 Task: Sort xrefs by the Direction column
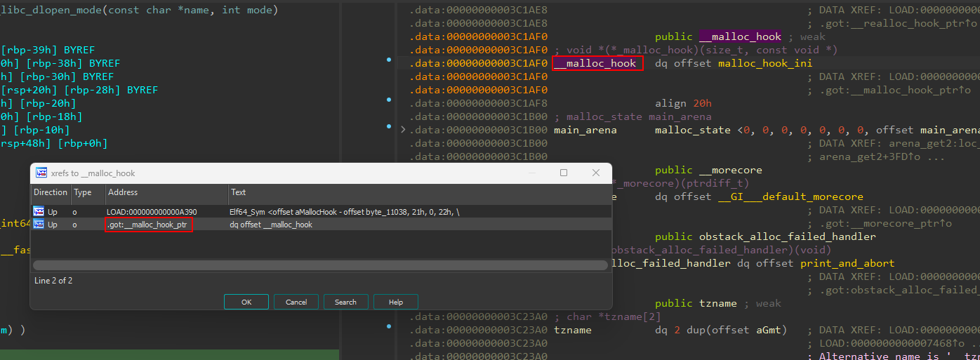51,192
